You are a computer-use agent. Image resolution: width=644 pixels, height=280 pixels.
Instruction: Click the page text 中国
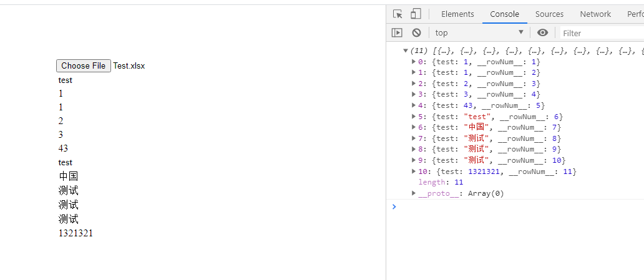pyautogui.click(x=69, y=176)
